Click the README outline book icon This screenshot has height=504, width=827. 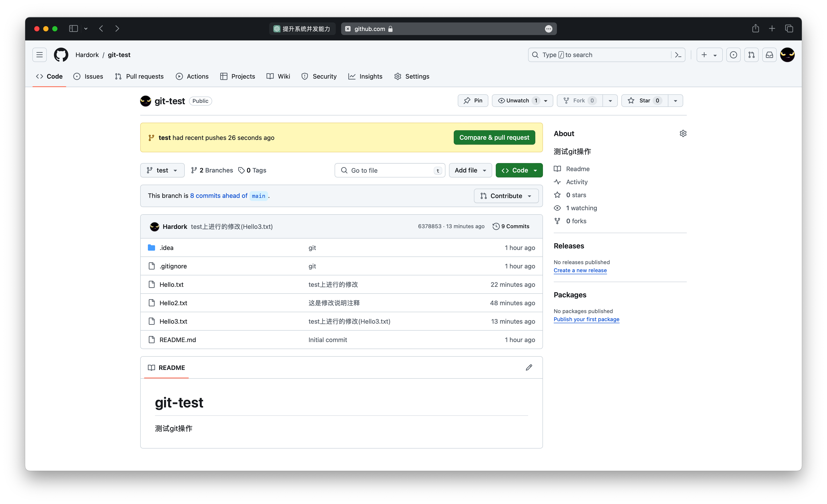(x=151, y=367)
